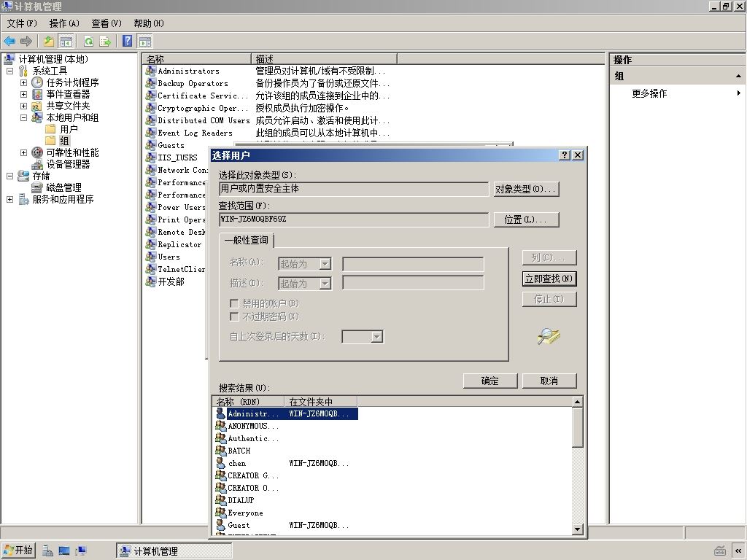Select the 一般性查询 tab
The image size is (747, 560).
coord(247,240)
